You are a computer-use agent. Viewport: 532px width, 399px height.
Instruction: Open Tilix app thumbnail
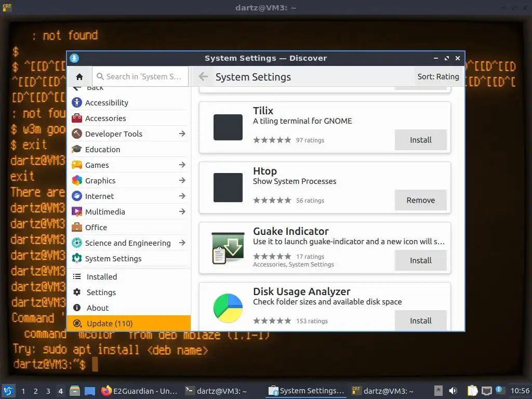click(x=228, y=128)
